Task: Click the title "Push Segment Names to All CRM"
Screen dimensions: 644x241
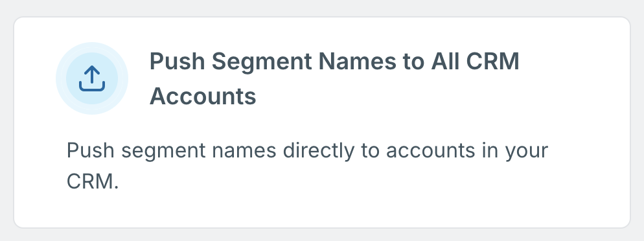Action: pyautogui.click(x=334, y=61)
